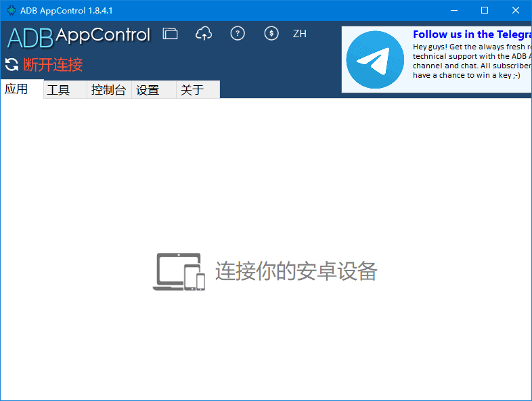This screenshot has width=532, height=401.
Task: Go to the 设置 tab
Action: pos(154,90)
